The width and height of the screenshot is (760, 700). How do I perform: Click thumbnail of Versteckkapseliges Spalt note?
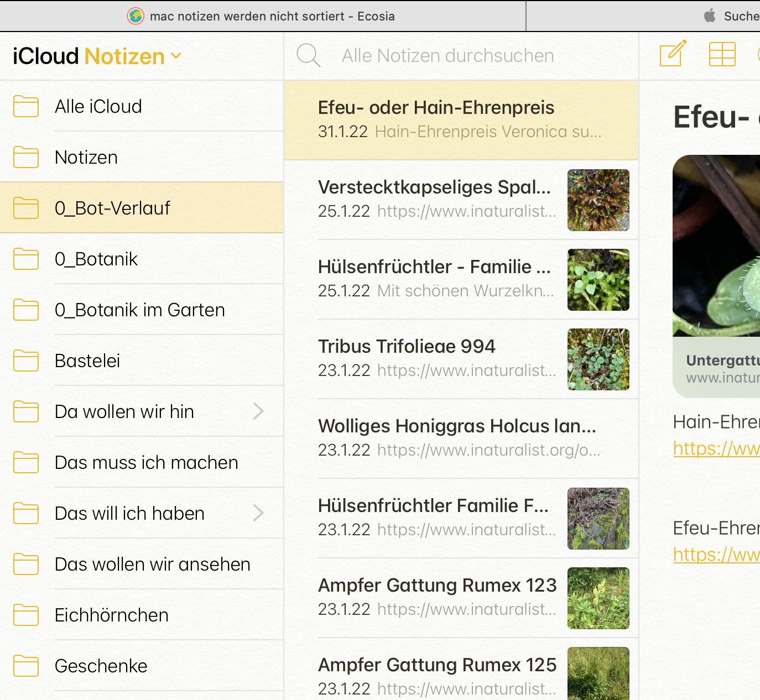tap(598, 200)
